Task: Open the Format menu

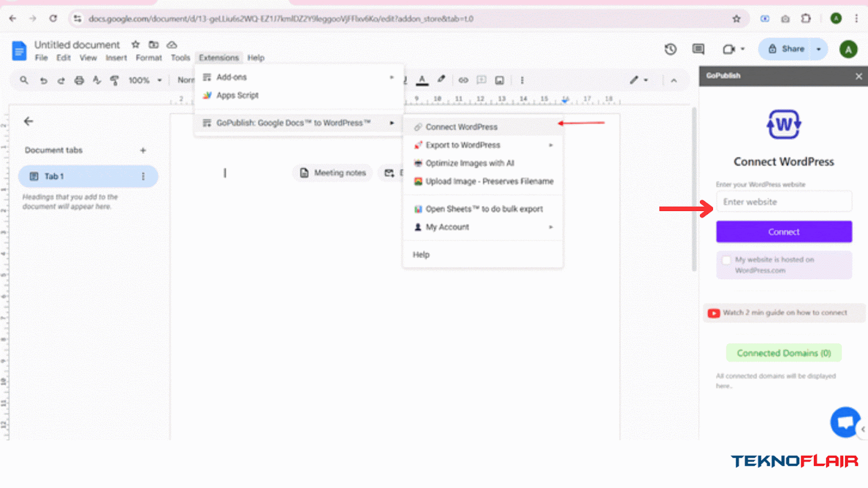Action: [149, 57]
